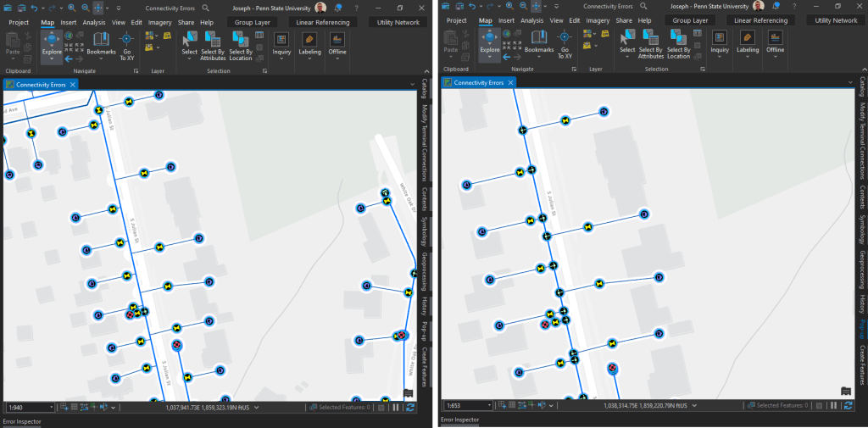Close Connectivity Errors map tab in right window
868x428 pixels.
(x=512, y=83)
